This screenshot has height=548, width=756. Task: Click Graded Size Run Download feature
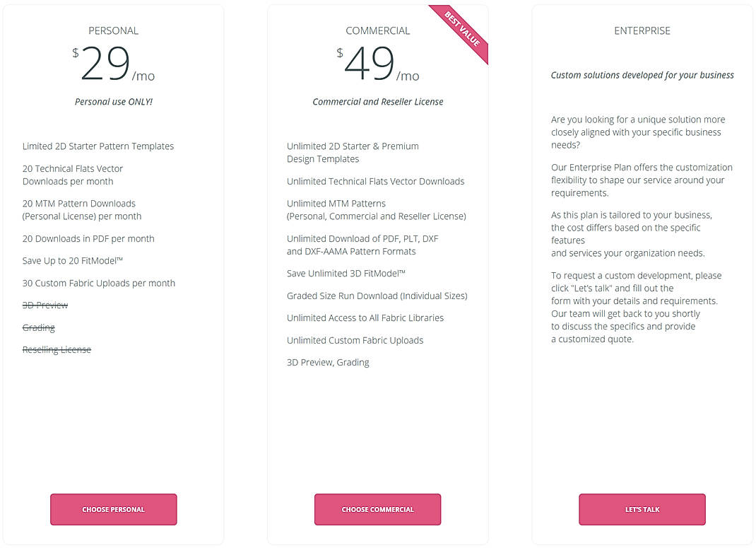pyautogui.click(x=377, y=296)
